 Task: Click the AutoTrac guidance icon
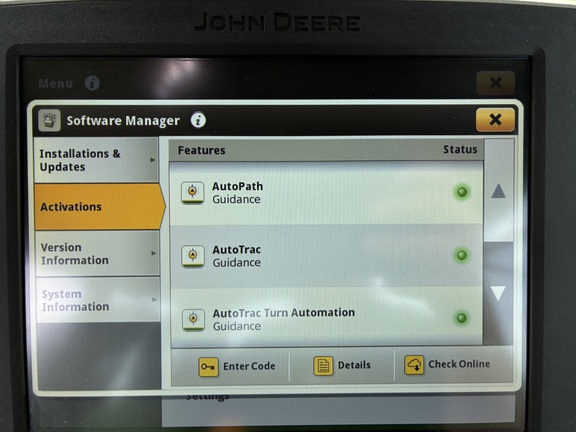(x=193, y=256)
